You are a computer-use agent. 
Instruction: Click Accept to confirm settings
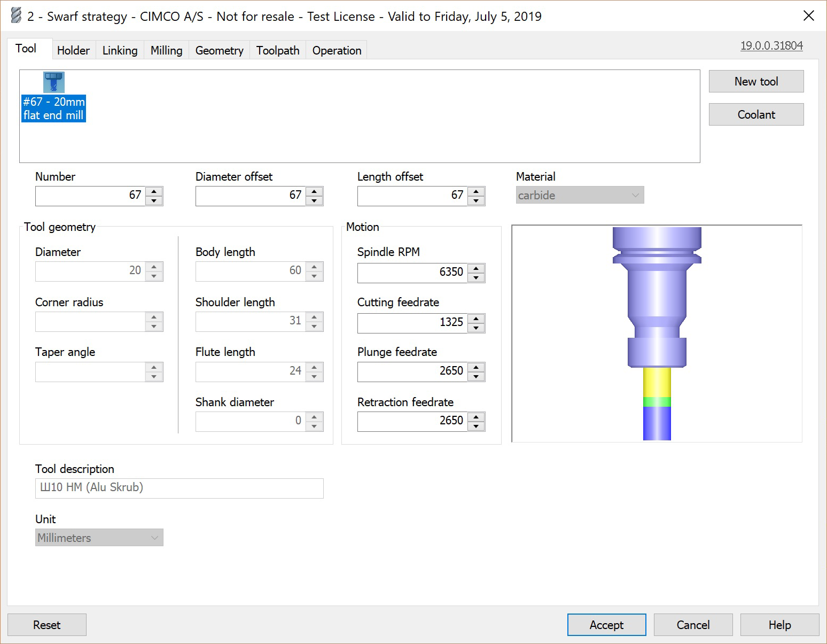click(x=606, y=625)
